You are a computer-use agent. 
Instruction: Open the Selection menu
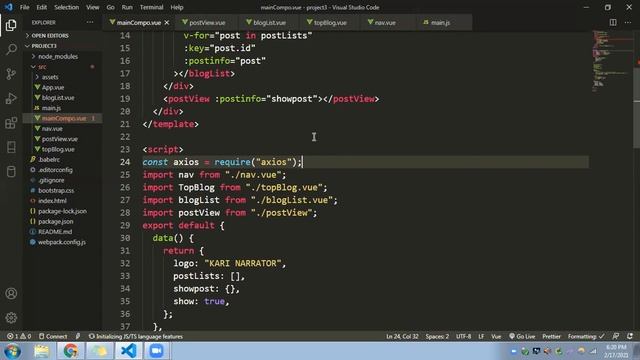pyautogui.click(x=67, y=7)
